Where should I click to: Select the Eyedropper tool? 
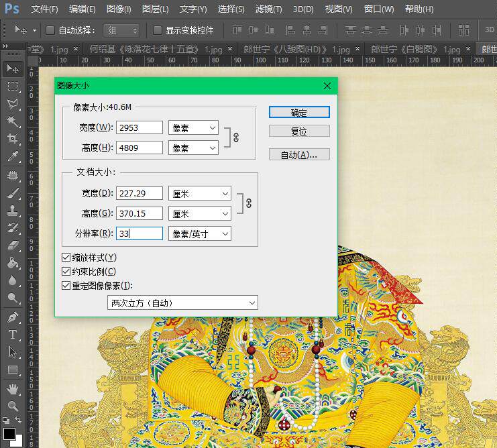click(x=13, y=156)
